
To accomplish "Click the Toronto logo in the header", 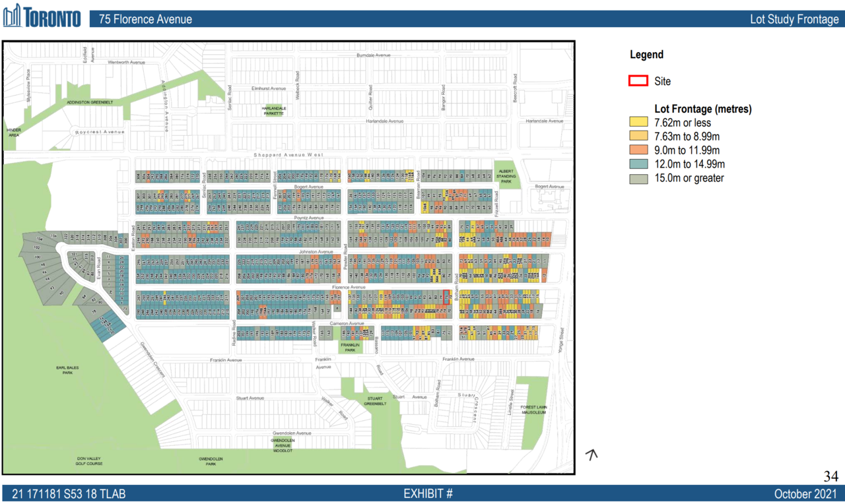I will click(x=43, y=16).
